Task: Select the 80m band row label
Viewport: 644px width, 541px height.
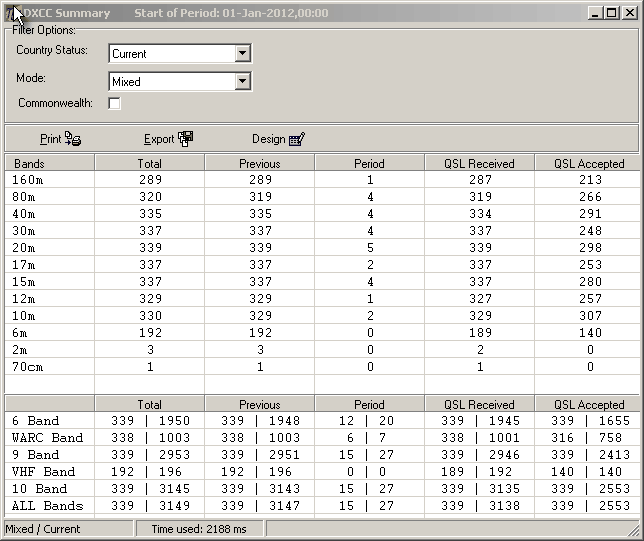Action: (x=23, y=197)
